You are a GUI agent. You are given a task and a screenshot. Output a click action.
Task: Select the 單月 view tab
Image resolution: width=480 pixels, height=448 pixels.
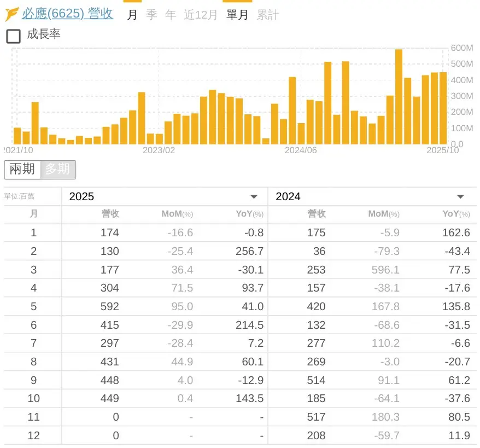(237, 15)
